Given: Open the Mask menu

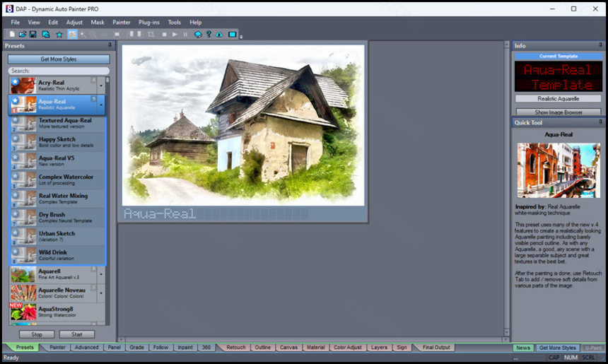Looking at the screenshot, I should point(98,23).
